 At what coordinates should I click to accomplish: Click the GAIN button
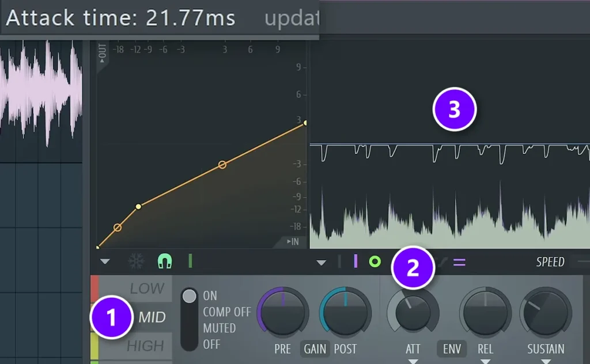315,349
